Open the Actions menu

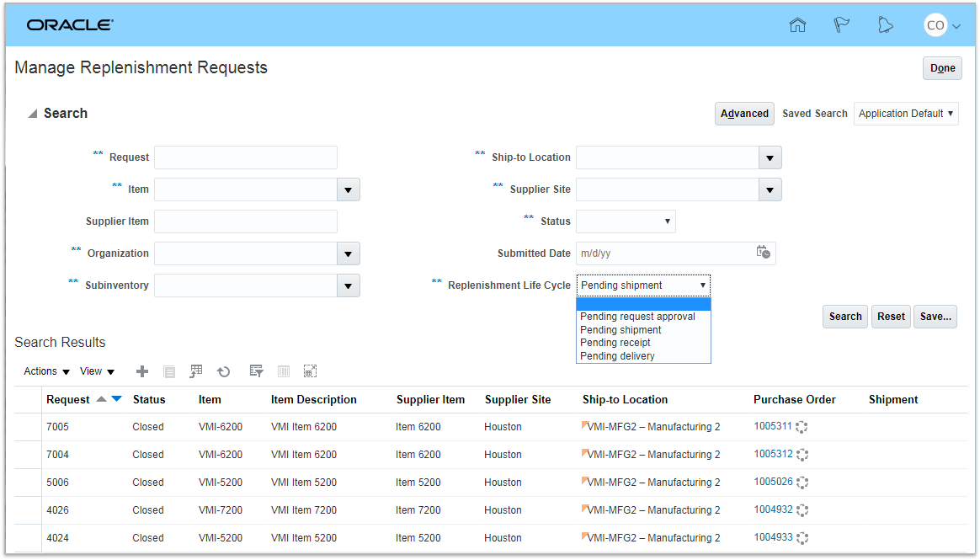click(46, 371)
